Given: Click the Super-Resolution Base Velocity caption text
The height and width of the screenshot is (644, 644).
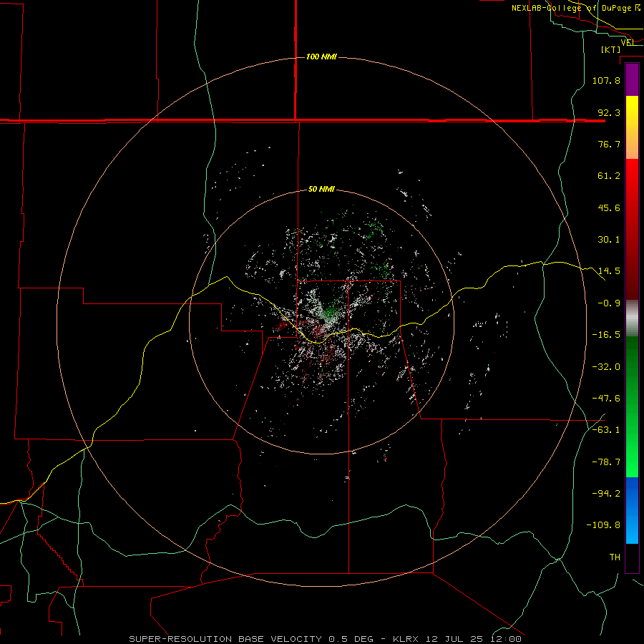Looking at the screenshot, I should point(326,639).
